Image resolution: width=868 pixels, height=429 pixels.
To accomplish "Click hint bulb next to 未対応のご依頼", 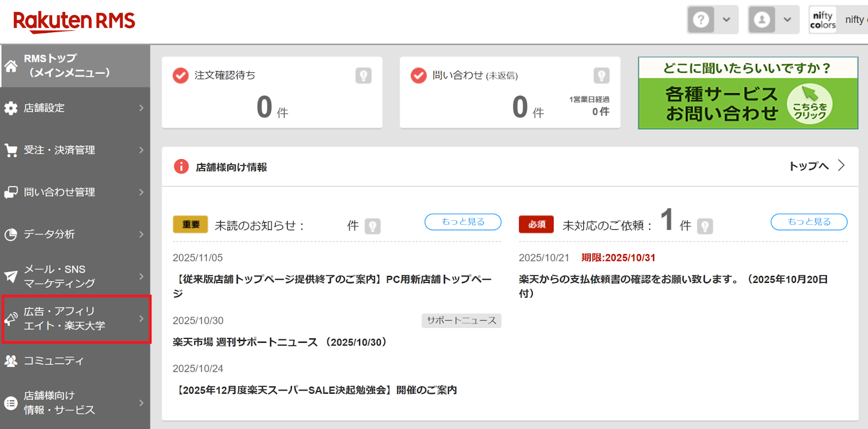I will pyautogui.click(x=705, y=226).
